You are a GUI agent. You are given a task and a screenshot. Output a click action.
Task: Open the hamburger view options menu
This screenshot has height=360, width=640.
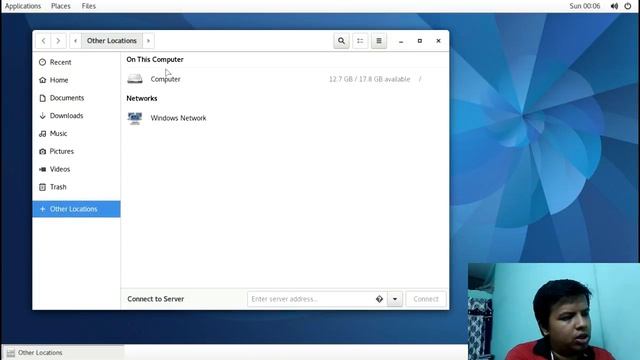tap(379, 41)
